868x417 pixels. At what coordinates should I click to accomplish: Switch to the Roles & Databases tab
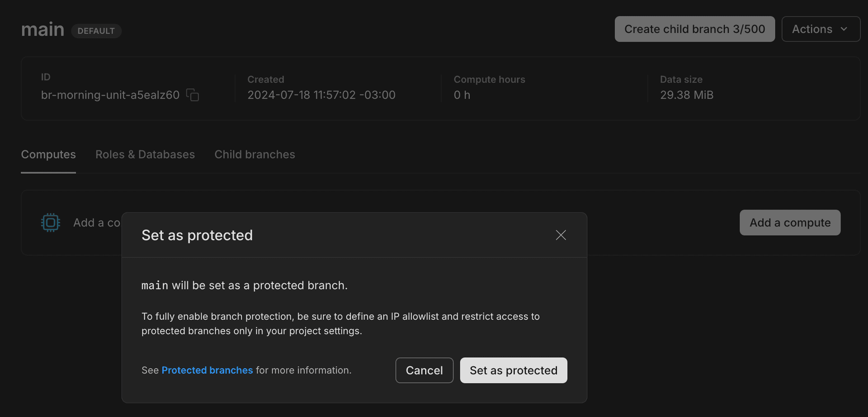click(x=145, y=154)
